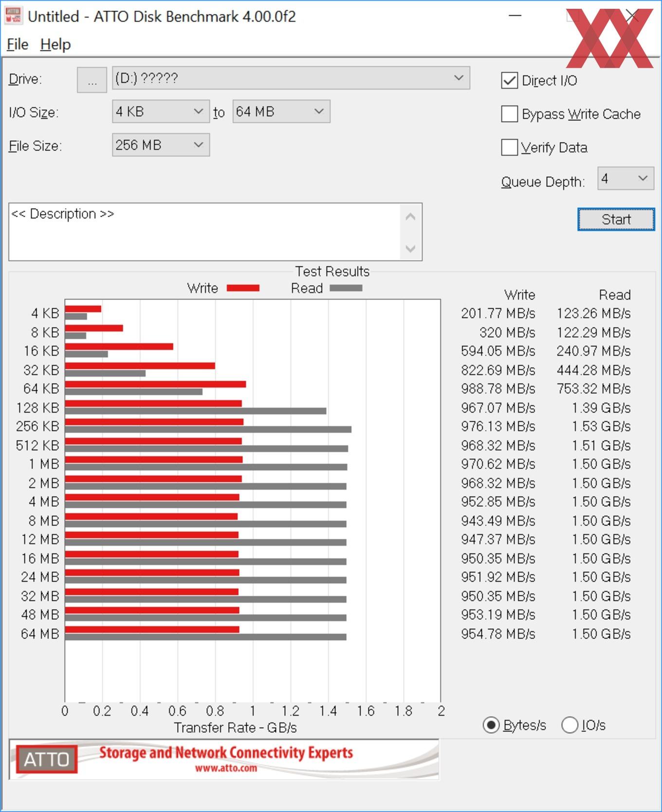This screenshot has width=662, height=812.
Task: Minimize the ATTO Disk Benchmark window
Action: [515, 16]
